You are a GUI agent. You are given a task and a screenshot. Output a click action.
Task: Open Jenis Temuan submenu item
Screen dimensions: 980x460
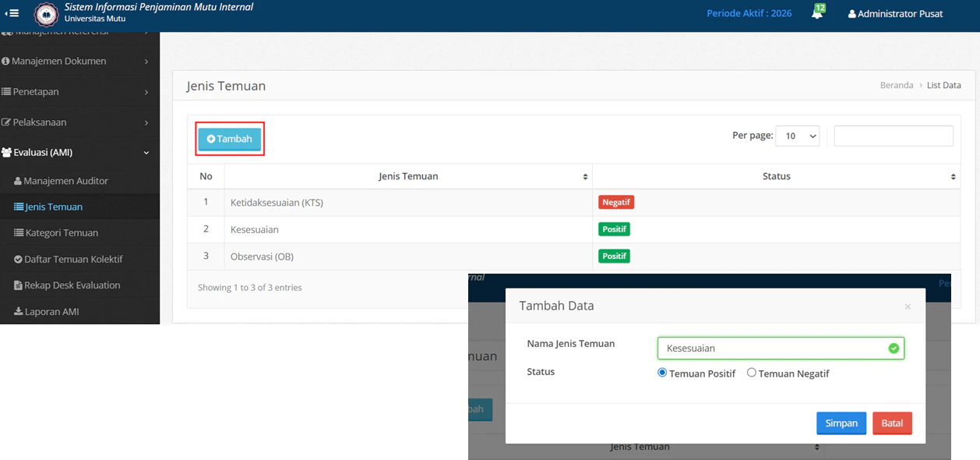click(x=79, y=207)
